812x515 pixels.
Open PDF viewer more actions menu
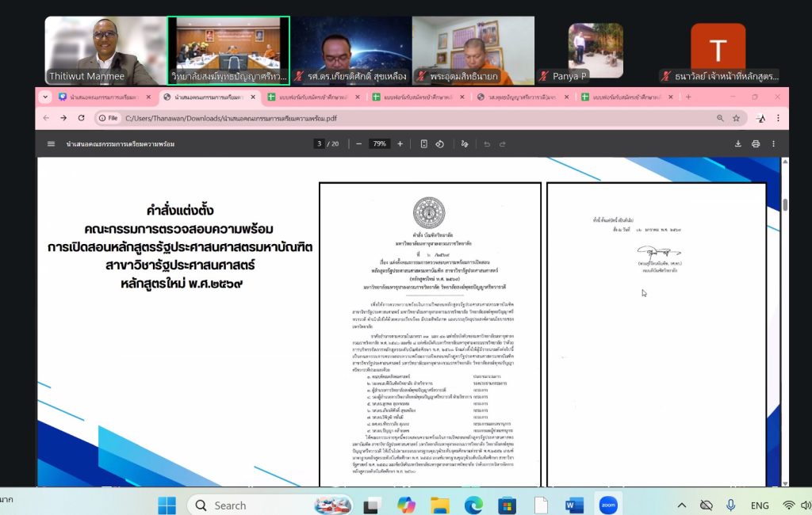[774, 143]
